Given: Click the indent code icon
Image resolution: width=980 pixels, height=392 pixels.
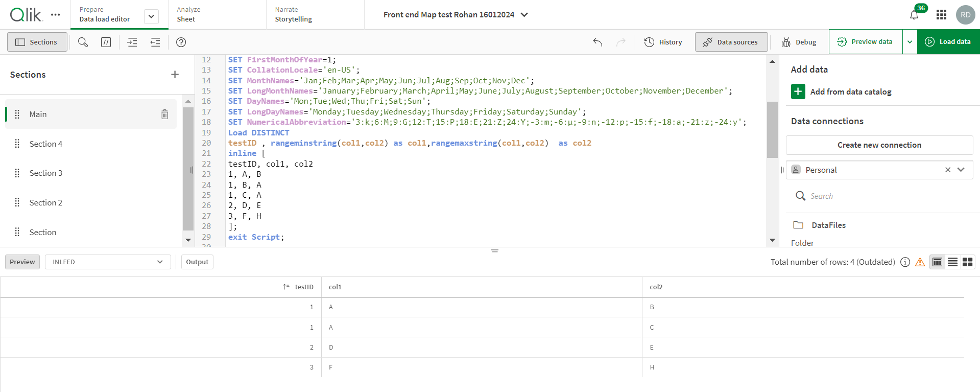Looking at the screenshot, I should [132, 42].
